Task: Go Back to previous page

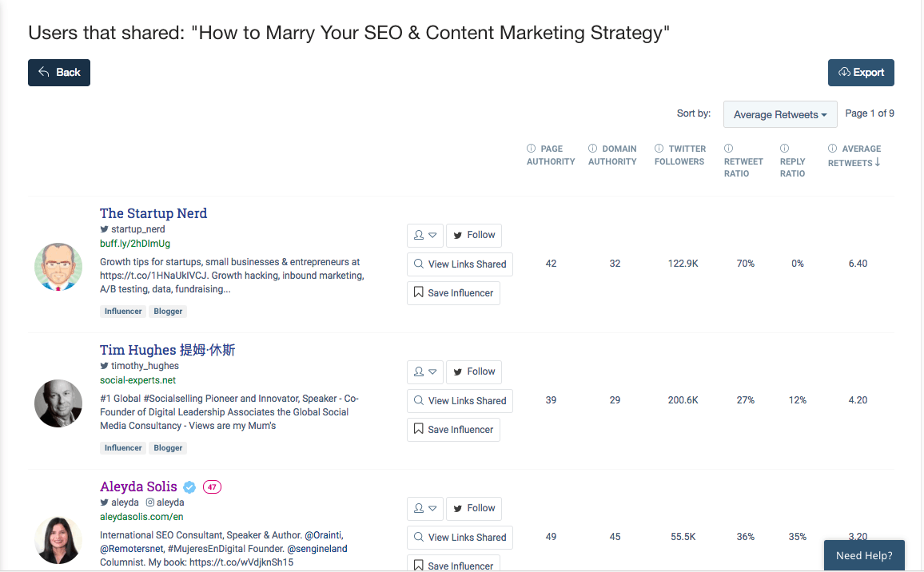Action: (x=59, y=73)
